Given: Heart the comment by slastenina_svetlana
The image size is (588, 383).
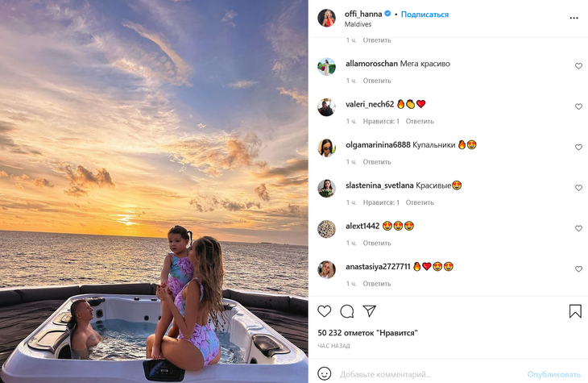Looking at the screenshot, I should pos(578,188).
